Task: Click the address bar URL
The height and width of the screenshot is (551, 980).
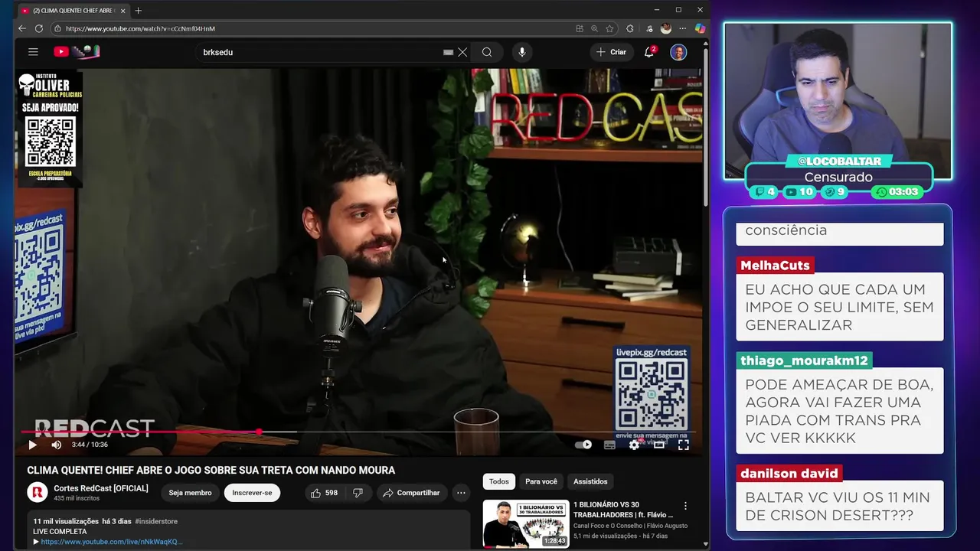Action: click(x=140, y=28)
